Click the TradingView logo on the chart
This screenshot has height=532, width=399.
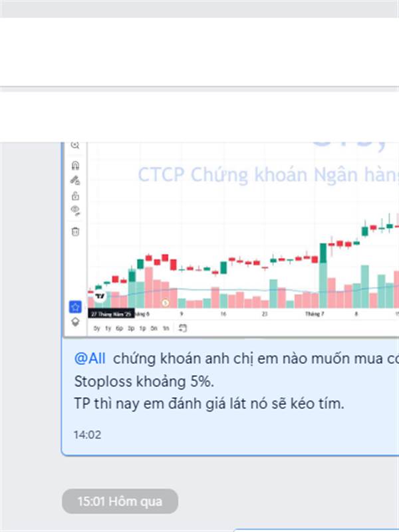coord(100,296)
